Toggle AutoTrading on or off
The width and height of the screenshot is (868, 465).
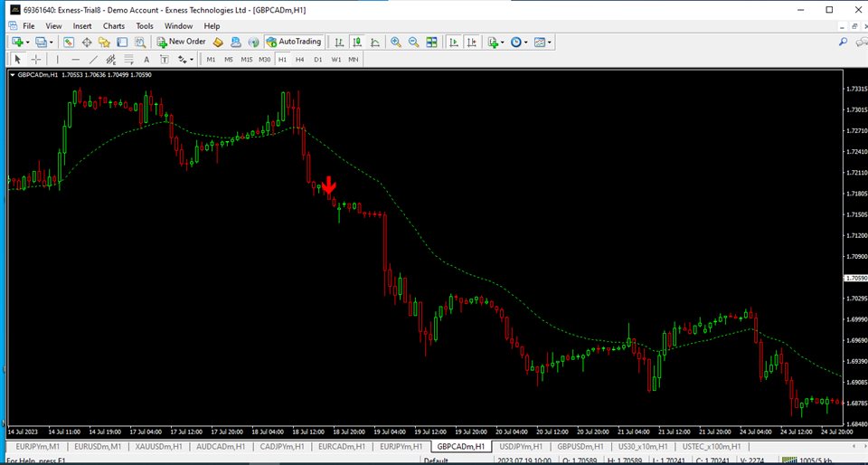(293, 43)
